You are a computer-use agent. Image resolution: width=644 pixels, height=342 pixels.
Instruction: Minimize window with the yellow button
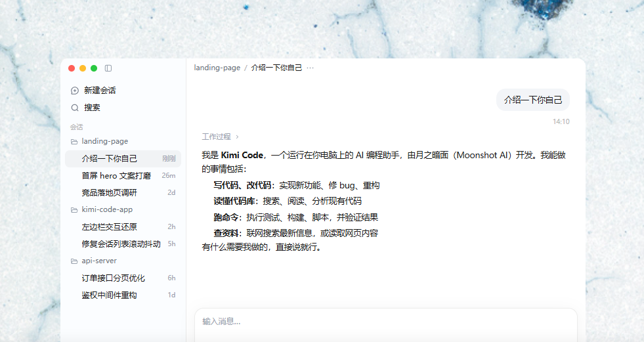coord(83,68)
